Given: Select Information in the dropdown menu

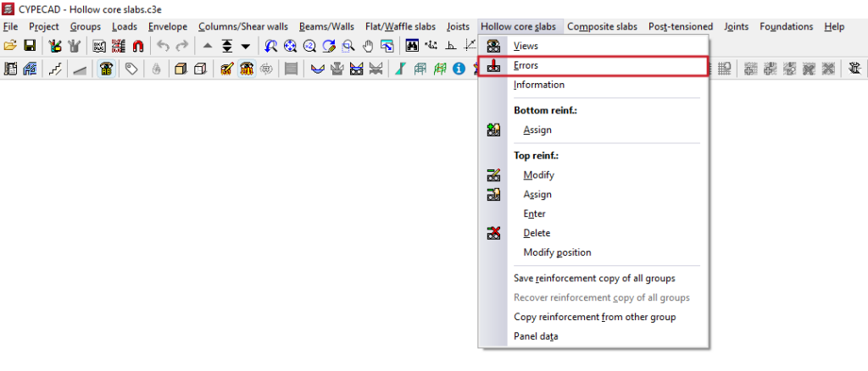Looking at the screenshot, I should point(593,85).
